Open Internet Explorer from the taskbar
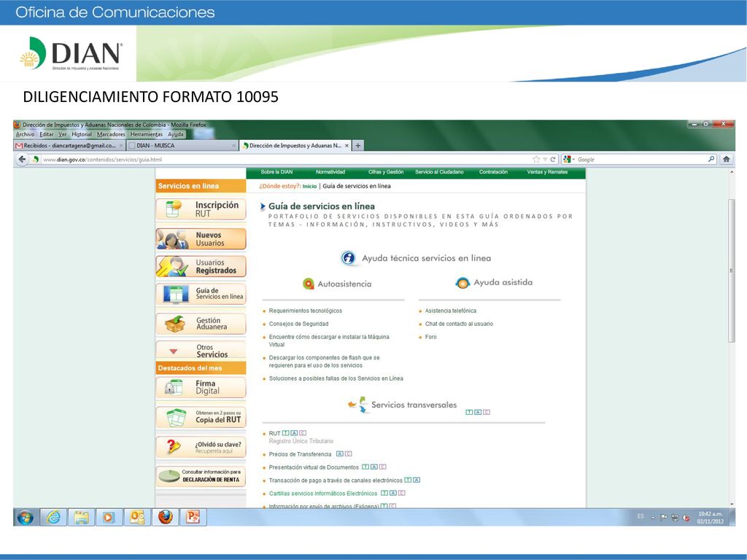This screenshot has width=747, height=560. (x=53, y=517)
